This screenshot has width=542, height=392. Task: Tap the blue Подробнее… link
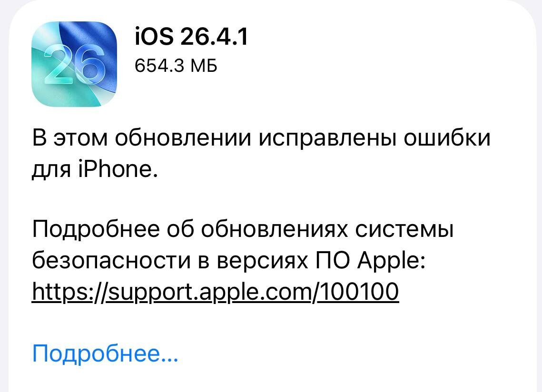[105, 353]
